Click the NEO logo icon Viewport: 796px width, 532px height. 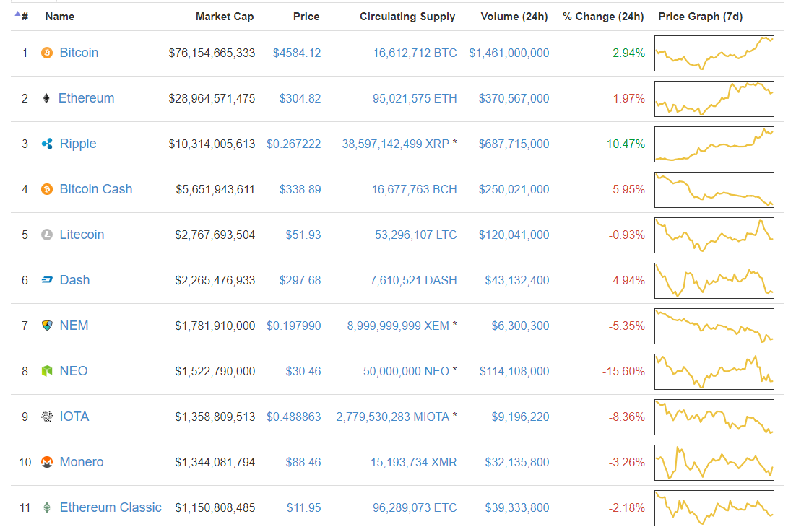point(47,371)
